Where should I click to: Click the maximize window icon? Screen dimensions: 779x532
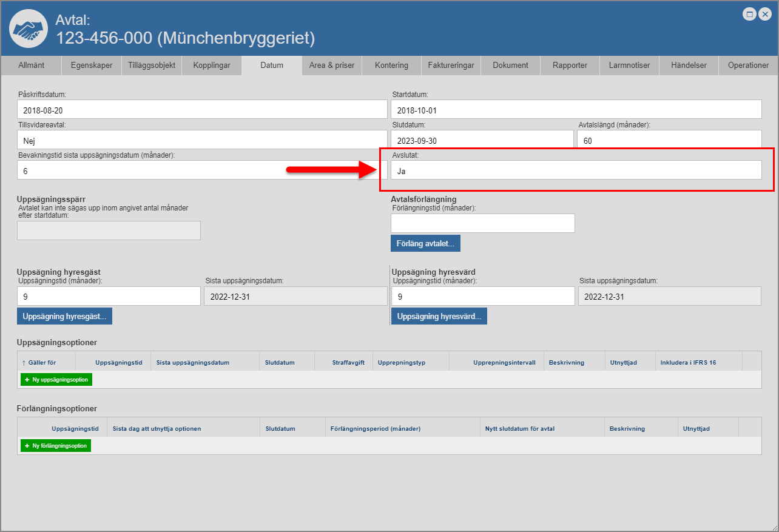pyautogui.click(x=750, y=15)
